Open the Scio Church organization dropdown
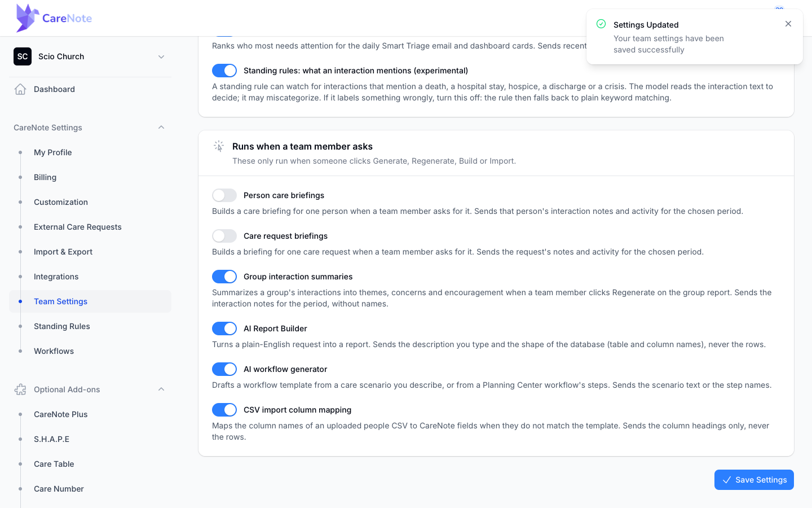Image resolution: width=812 pixels, height=508 pixels. (x=90, y=56)
